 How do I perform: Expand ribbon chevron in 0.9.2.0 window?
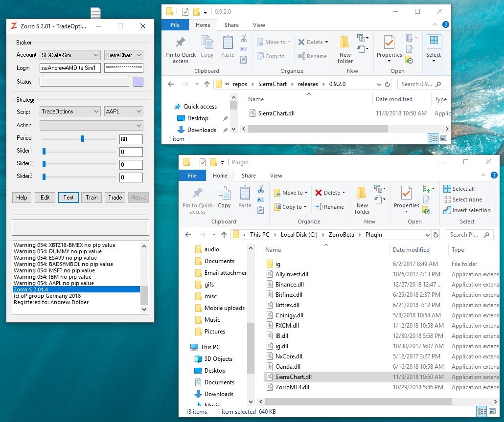click(435, 24)
